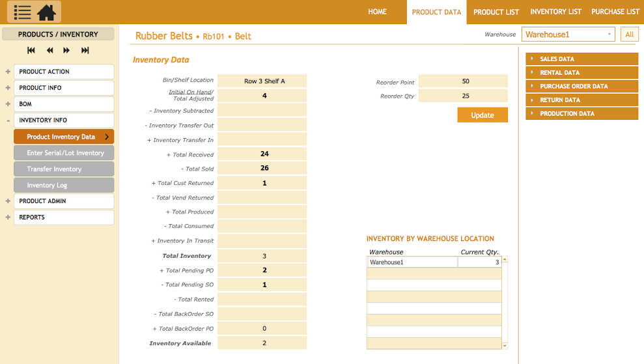Viewport: 644px width, 364px height.
Task: Expand the Sales Data panel
Action: pyautogui.click(x=581, y=59)
